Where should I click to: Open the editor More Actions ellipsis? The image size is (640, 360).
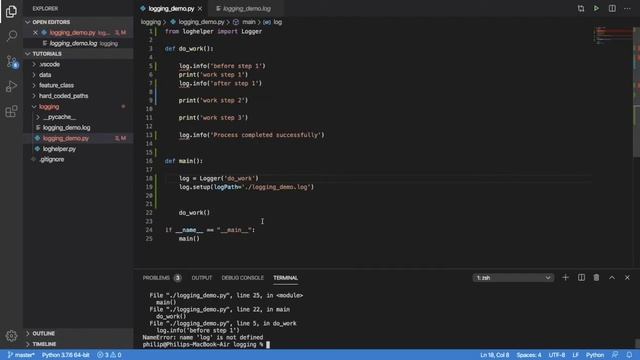(627, 8)
